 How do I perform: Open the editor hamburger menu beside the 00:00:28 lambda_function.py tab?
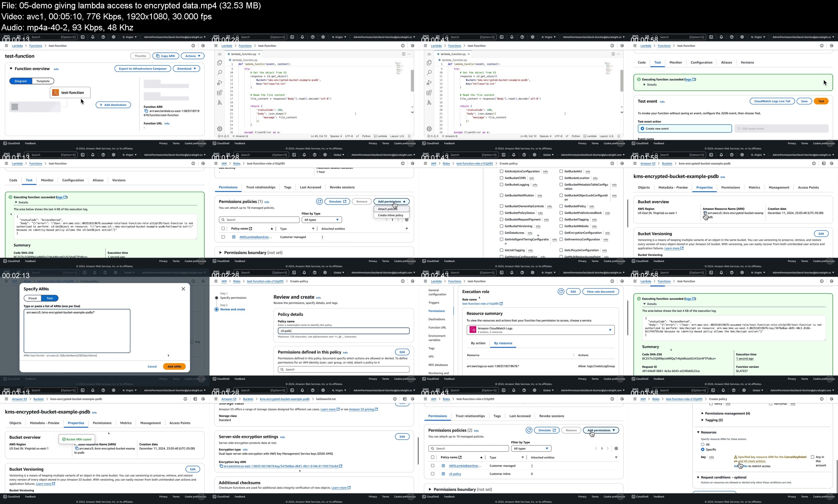pos(219,54)
